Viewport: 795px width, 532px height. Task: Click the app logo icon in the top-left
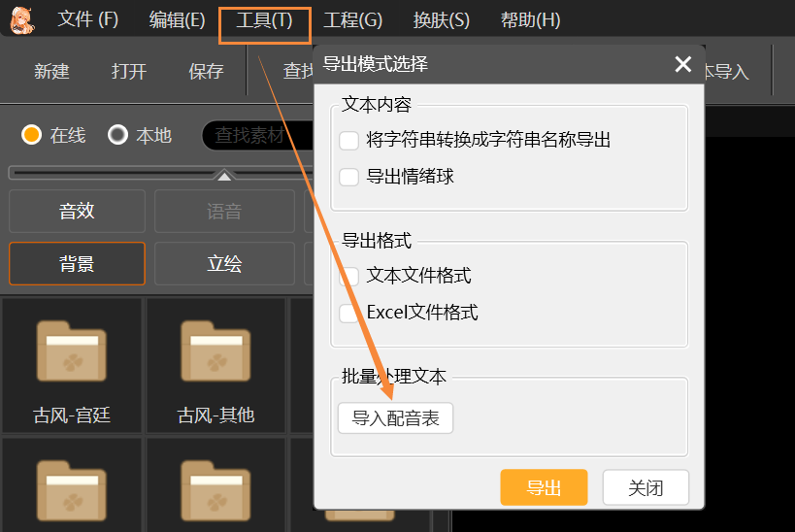[x=18, y=18]
